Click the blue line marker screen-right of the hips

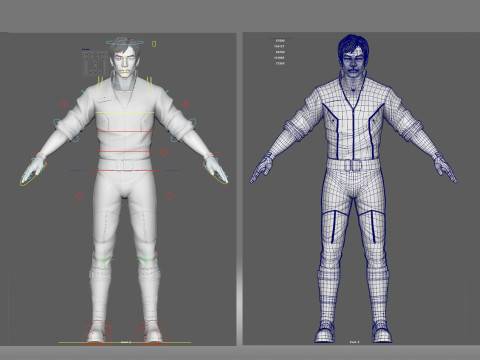pos(172,171)
